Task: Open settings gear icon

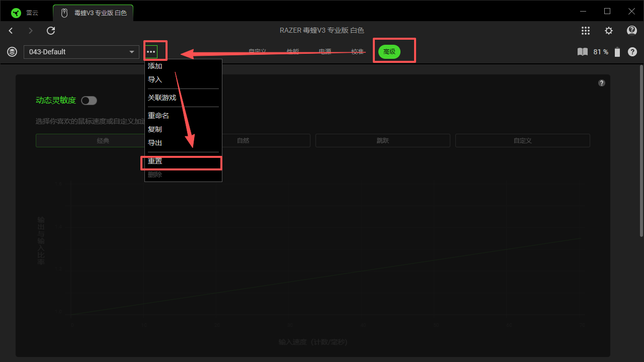Action: point(609,31)
